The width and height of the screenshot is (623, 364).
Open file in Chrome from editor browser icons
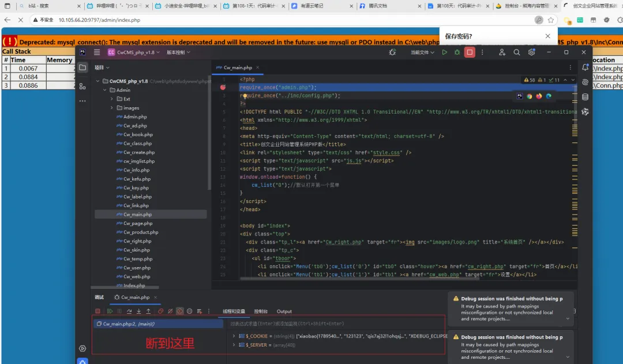tap(529, 96)
